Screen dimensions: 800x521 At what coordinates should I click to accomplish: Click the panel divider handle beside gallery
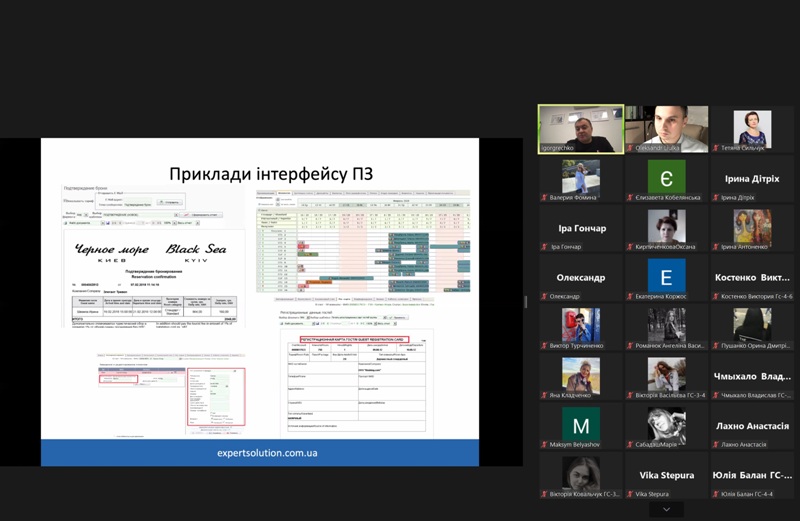526,302
